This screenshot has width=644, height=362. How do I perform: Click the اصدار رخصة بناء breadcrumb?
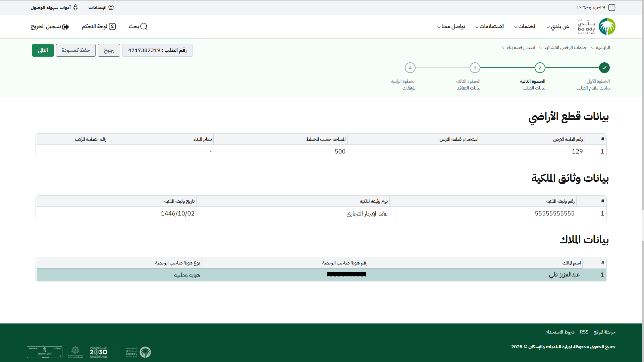pos(521,48)
